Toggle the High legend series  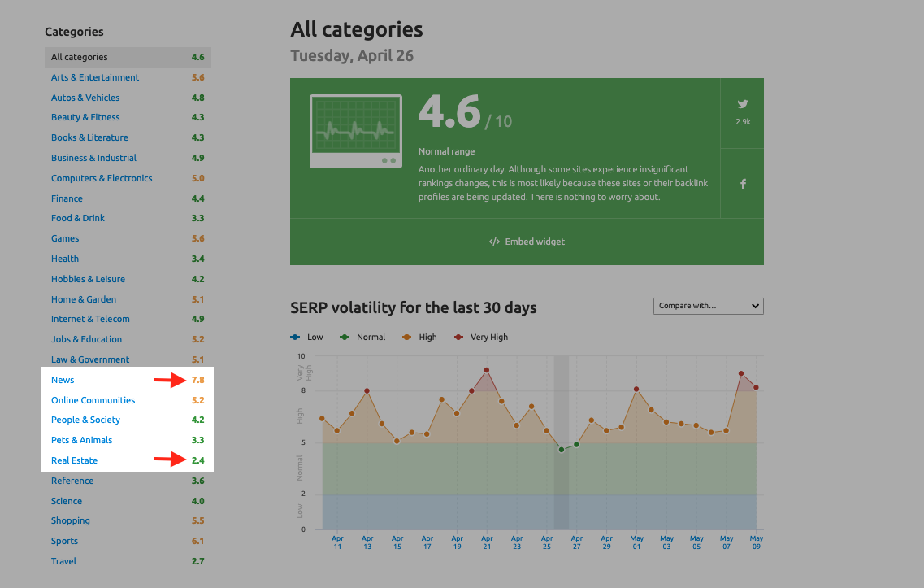[x=420, y=337]
